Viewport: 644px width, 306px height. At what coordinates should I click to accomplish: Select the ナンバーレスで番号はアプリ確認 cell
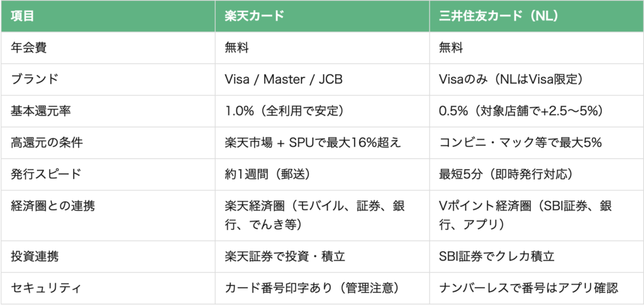point(528,288)
